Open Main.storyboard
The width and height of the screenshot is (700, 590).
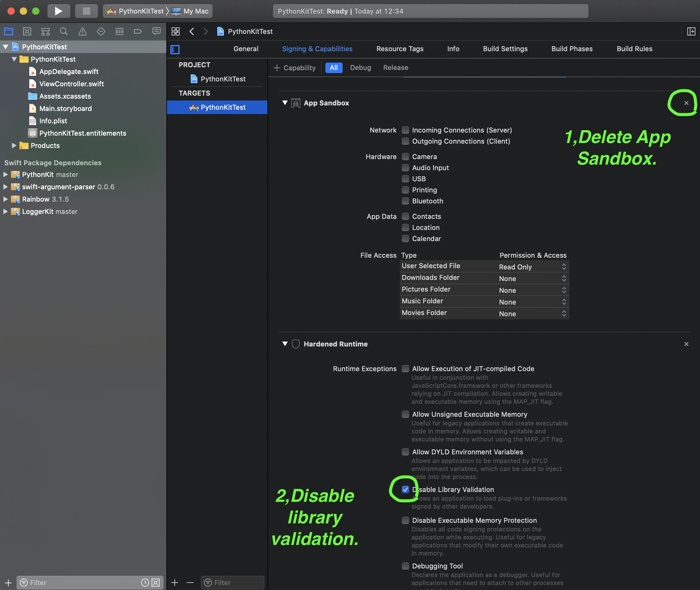pyautogui.click(x=66, y=109)
